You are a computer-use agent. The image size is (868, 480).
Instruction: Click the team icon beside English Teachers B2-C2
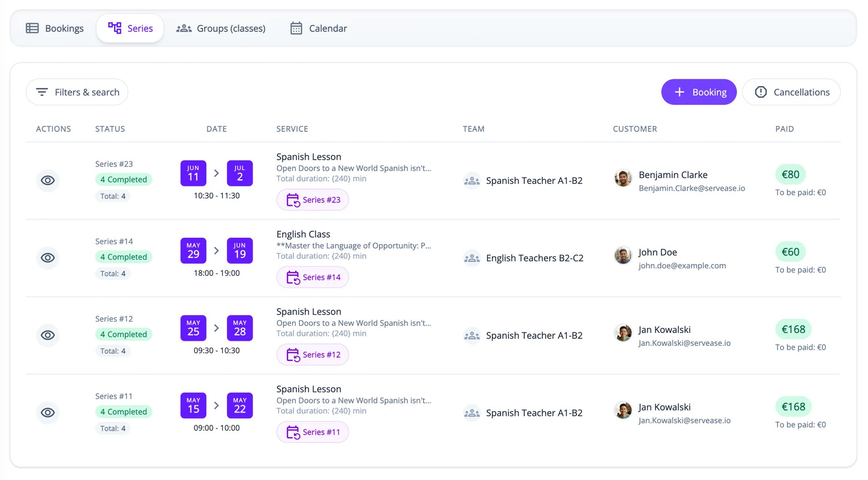click(472, 258)
